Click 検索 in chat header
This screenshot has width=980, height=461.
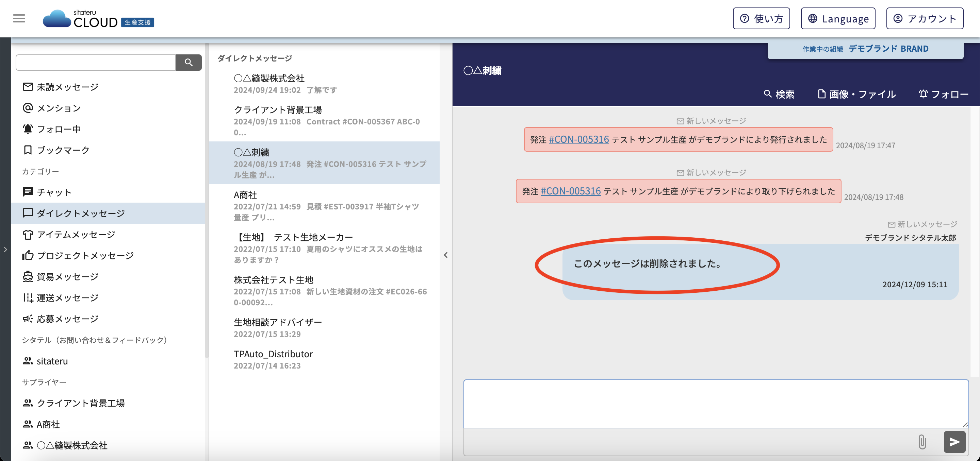pos(779,94)
